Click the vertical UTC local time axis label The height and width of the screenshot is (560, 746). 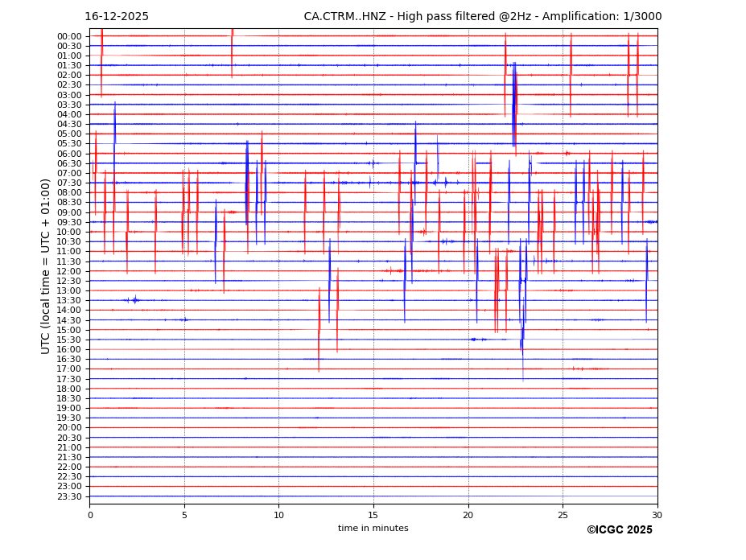[x=46, y=266]
